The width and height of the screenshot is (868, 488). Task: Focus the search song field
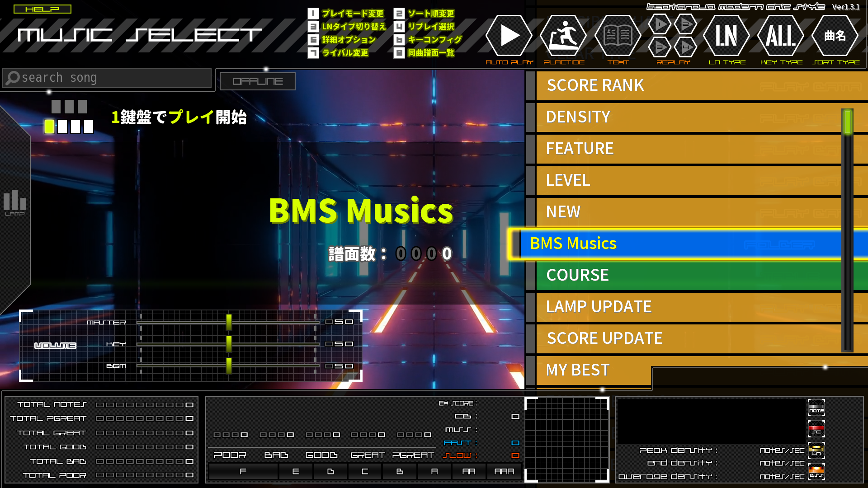point(107,78)
